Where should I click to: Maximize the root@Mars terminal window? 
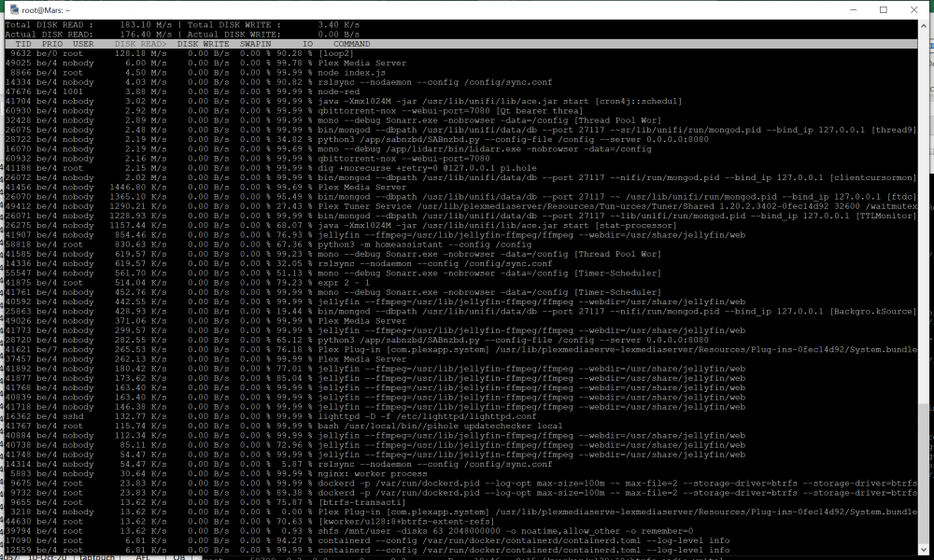[x=884, y=9]
